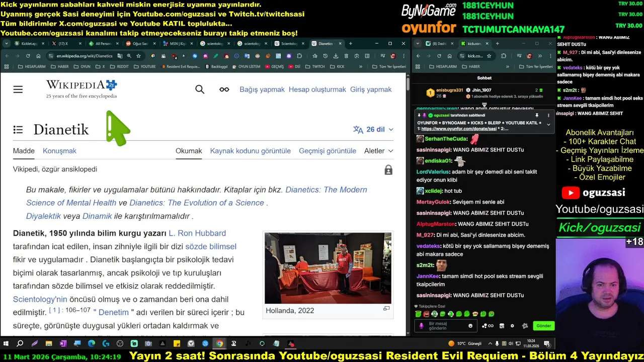The image size is (644, 362).
Task: Bookmark kick.com with the star icon
Action: (489, 56)
